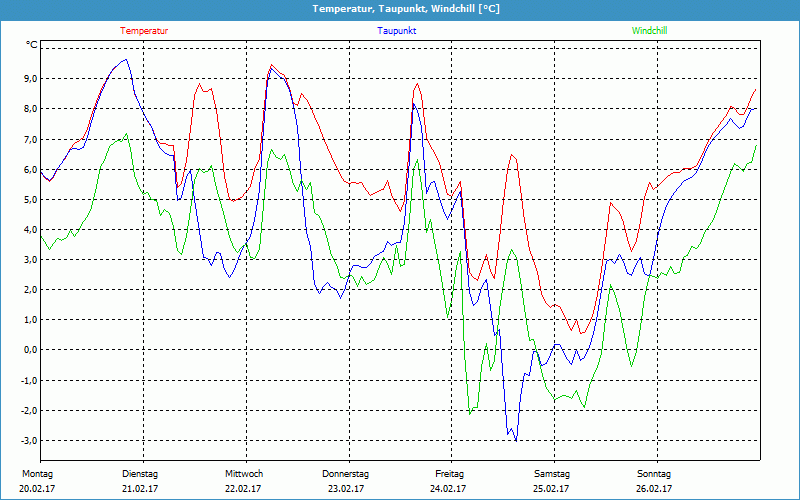
Task: Click the 4,0 y-axis value
Action: click(31, 230)
